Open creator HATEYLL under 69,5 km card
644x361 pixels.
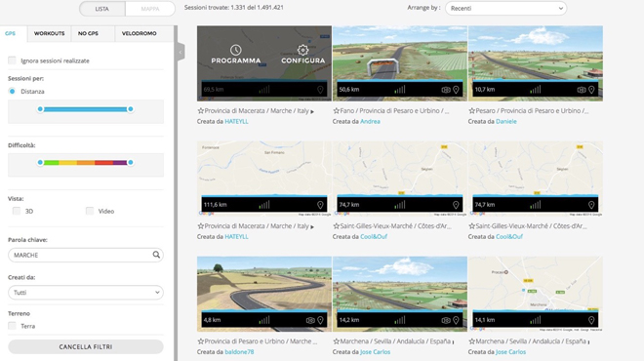(x=236, y=122)
